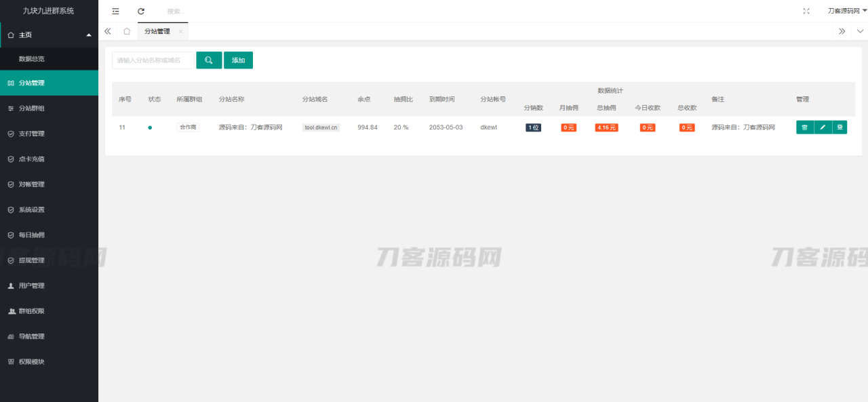
Task: Select the 分站管理 tab
Action: (157, 31)
